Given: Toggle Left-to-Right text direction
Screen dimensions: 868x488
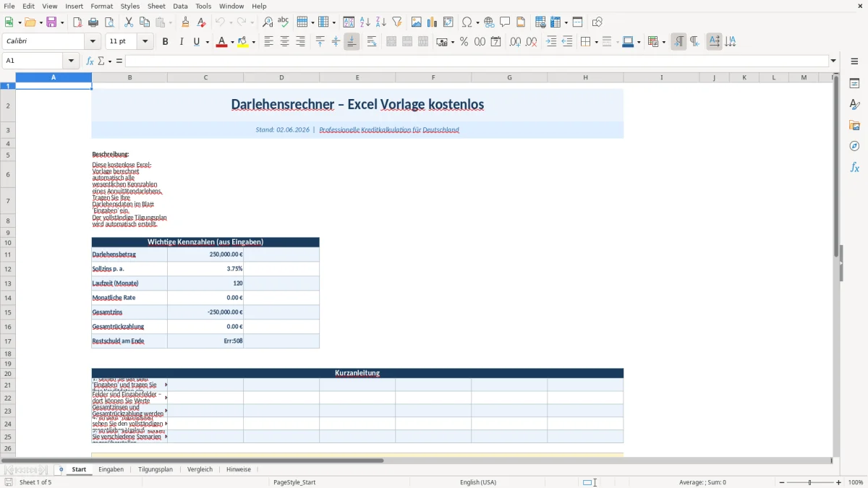Looking at the screenshot, I should [x=678, y=42].
